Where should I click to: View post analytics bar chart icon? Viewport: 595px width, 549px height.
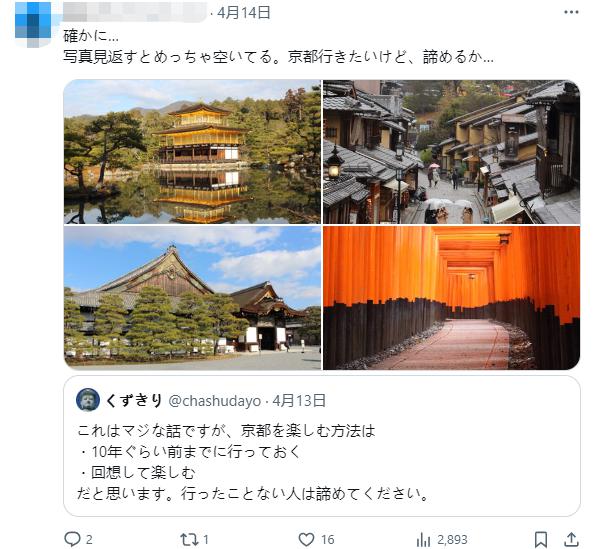423,539
